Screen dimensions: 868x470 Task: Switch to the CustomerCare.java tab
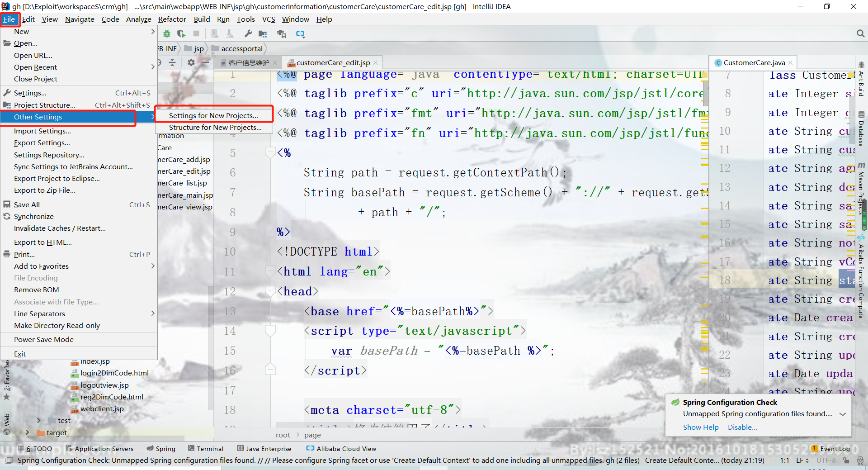coord(754,63)
